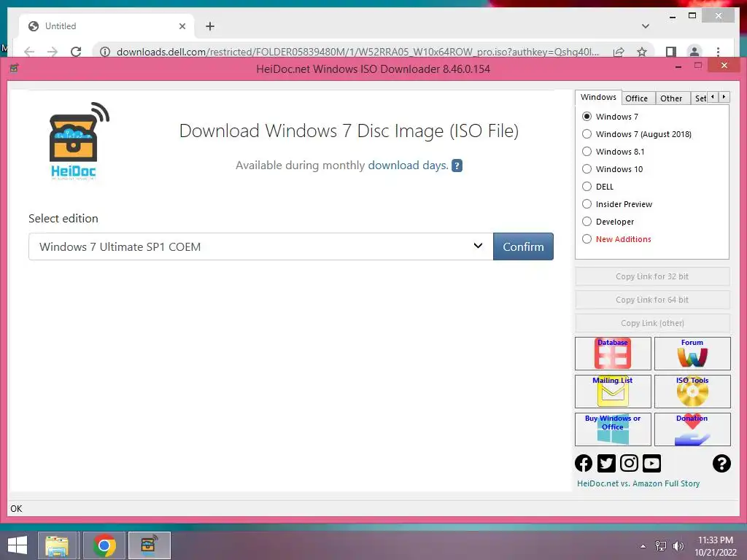Image resolution: width=747 pixels, height=560 pixels.
Task: Open Windows Start menu
Action: coord(18,545)
